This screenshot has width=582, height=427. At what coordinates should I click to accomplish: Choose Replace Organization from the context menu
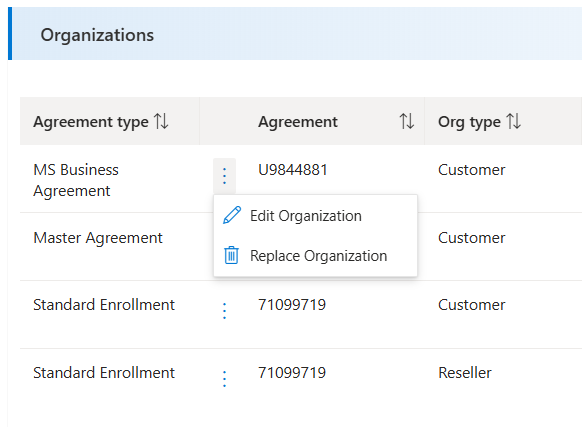315,256
